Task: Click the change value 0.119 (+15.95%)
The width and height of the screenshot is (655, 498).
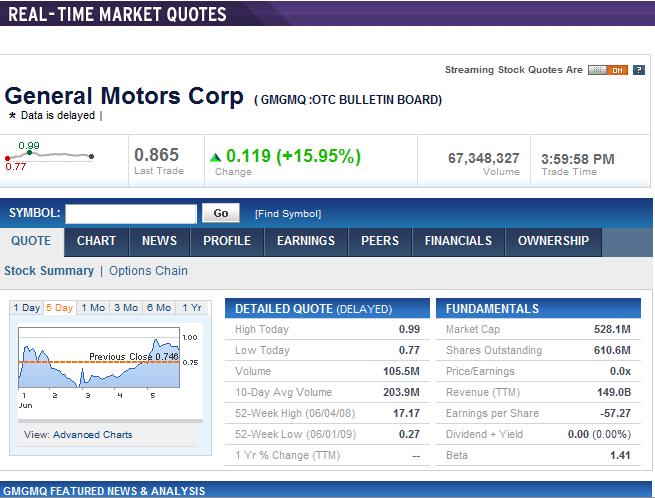Action: (293, 156)
